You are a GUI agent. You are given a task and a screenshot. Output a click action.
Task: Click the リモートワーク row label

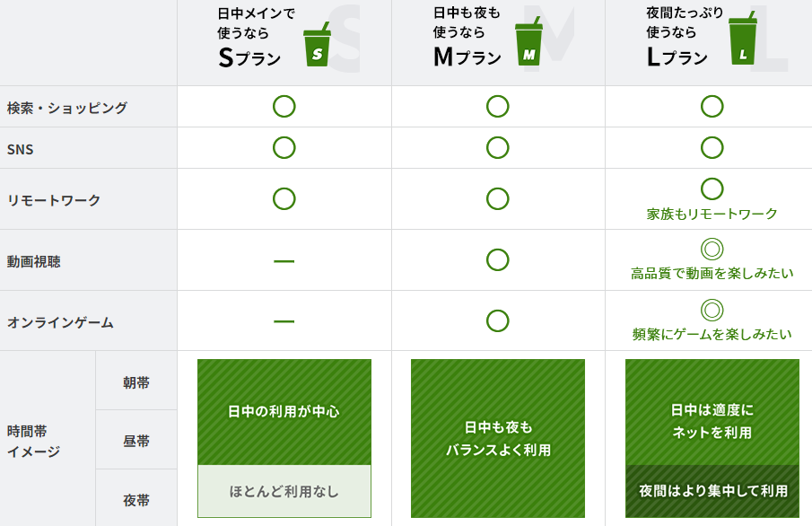pyautogui.click(x=53, y=200)
